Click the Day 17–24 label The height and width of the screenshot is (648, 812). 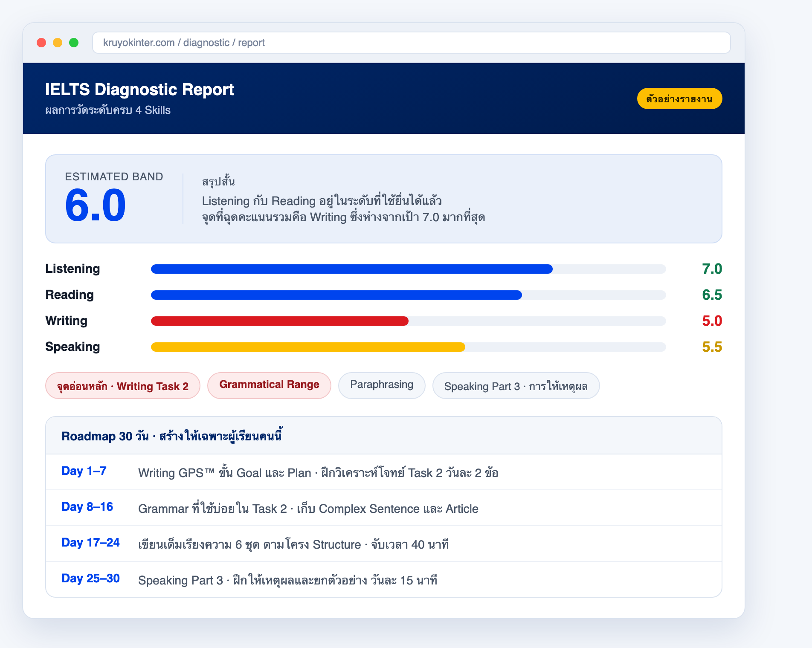coord(90,543)
